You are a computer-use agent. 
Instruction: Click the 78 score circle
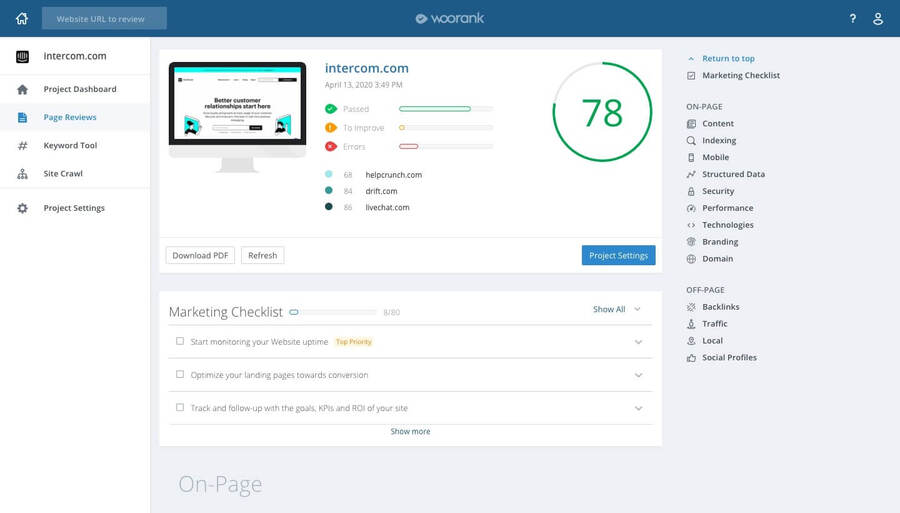click(602, 112)
